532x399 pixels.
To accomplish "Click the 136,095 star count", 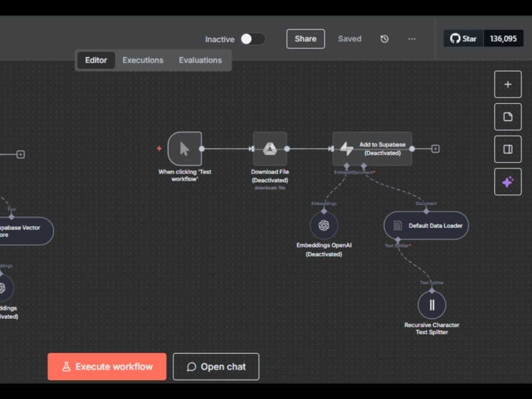I will pos(503,39).
